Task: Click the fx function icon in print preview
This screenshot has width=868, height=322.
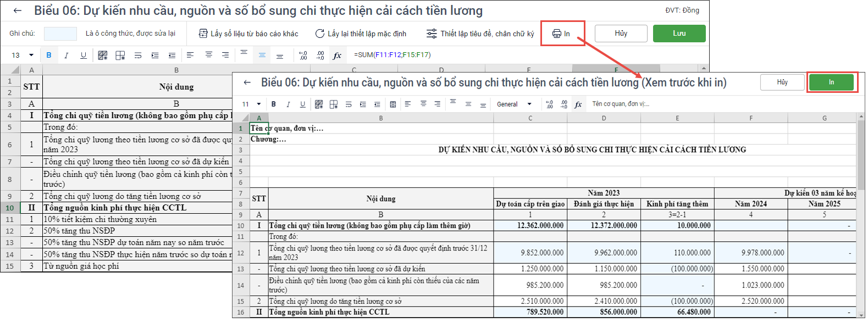Action: click(578, 104)
